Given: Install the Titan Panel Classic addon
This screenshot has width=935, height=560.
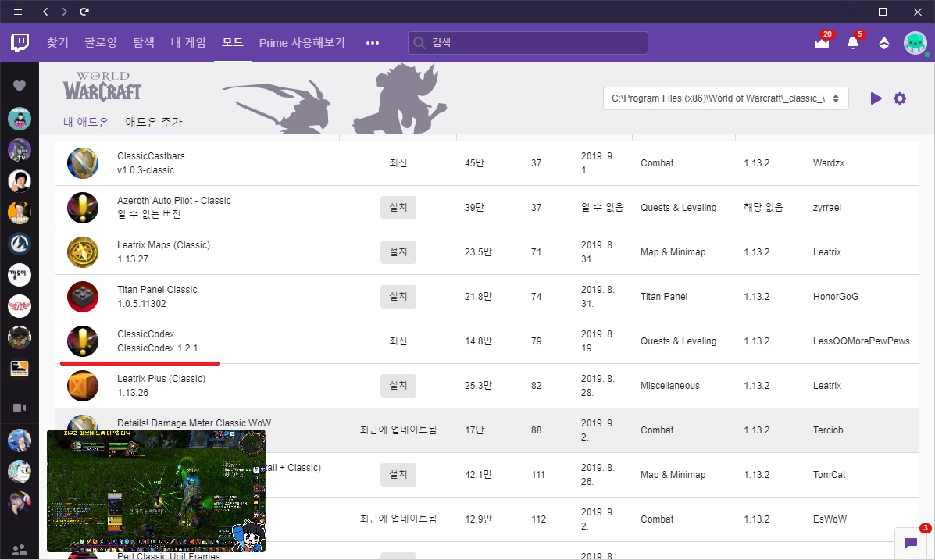Looking at the screenshot, I should (x=398, y=297).
